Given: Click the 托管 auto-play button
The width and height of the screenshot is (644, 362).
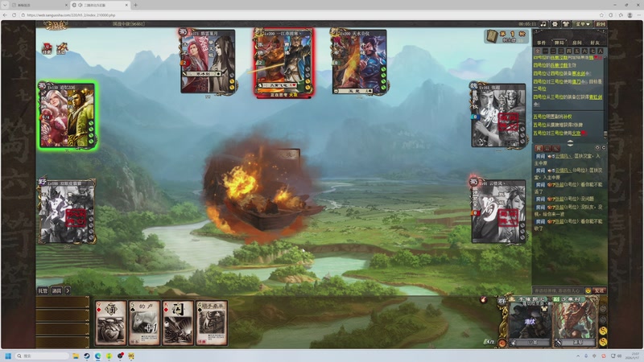Looking at the screenshot, I should (43, 290).
